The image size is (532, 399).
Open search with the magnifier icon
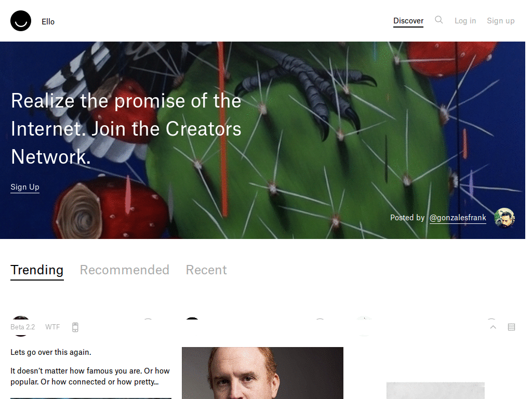point(438,20)
